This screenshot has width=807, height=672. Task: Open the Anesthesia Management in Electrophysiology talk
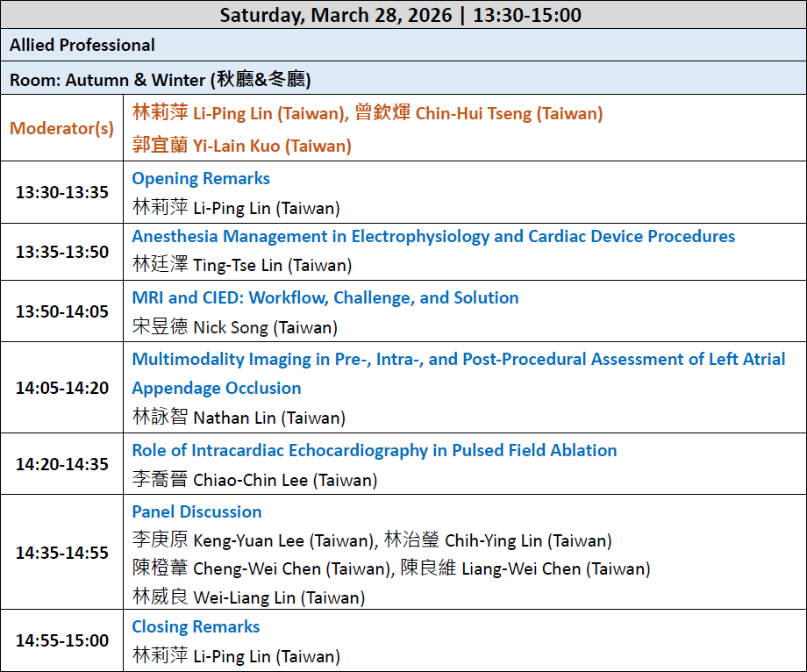point(433,236)
